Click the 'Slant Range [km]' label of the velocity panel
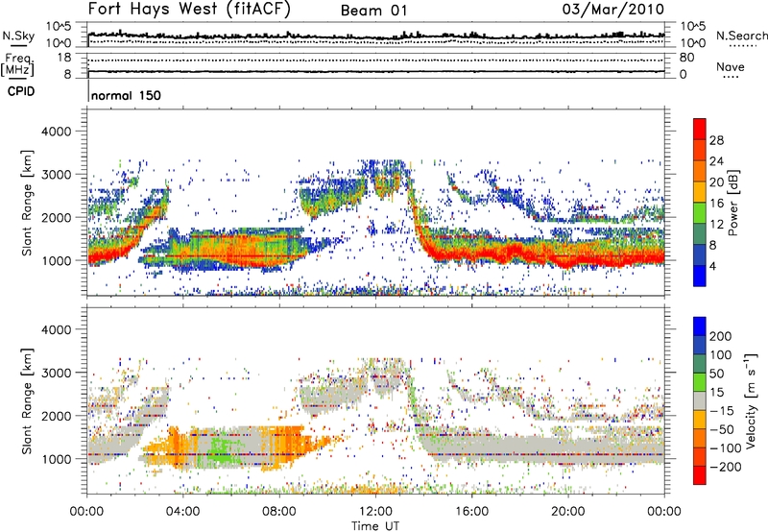This screenshot has height=532, width=768. [27, 400]
